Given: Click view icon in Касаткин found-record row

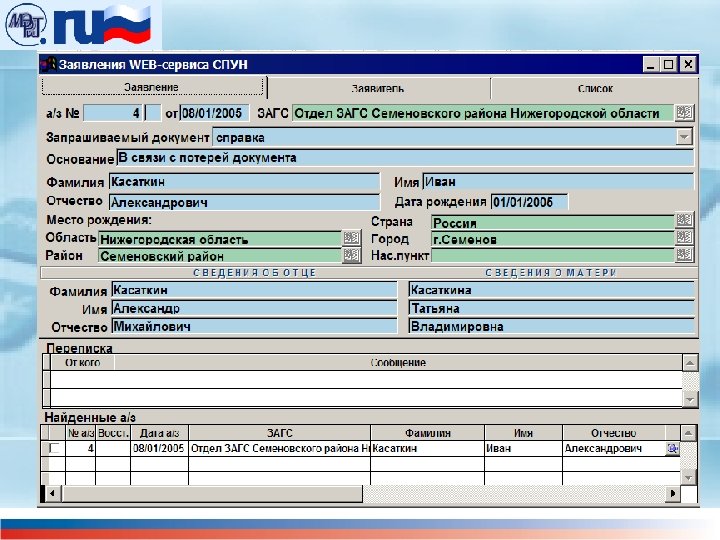Looking at the screenshot, I should coord(672,449).
